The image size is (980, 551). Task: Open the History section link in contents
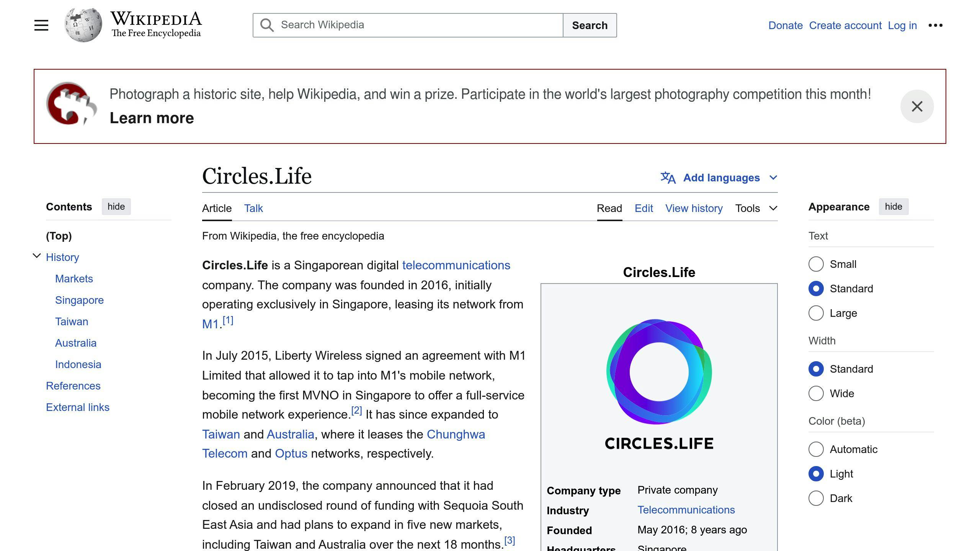click(62, 257)
